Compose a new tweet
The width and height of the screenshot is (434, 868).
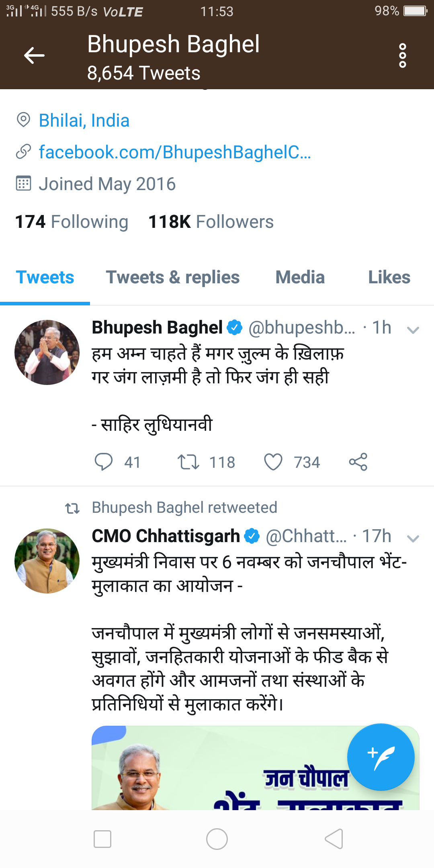tap(381, 757)
